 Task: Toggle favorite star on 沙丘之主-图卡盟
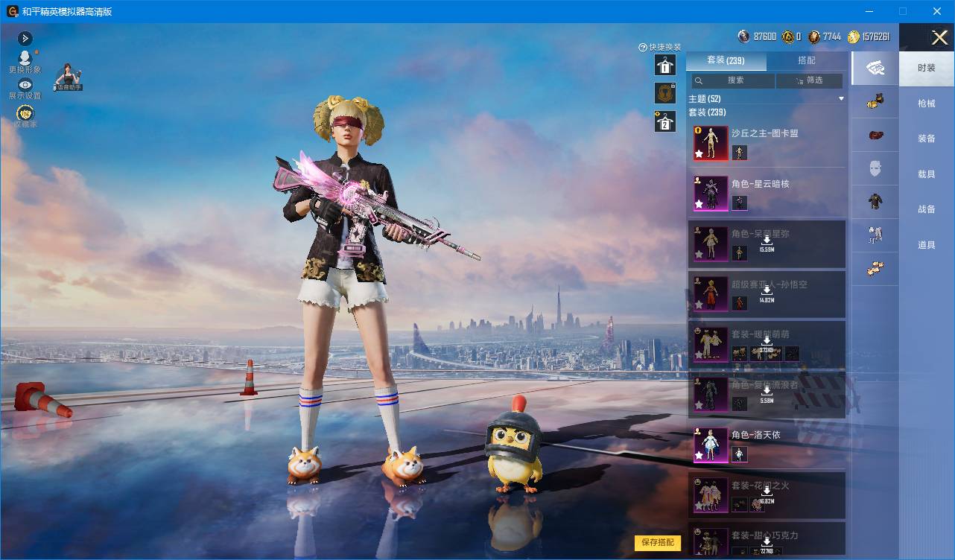[699, 154]
